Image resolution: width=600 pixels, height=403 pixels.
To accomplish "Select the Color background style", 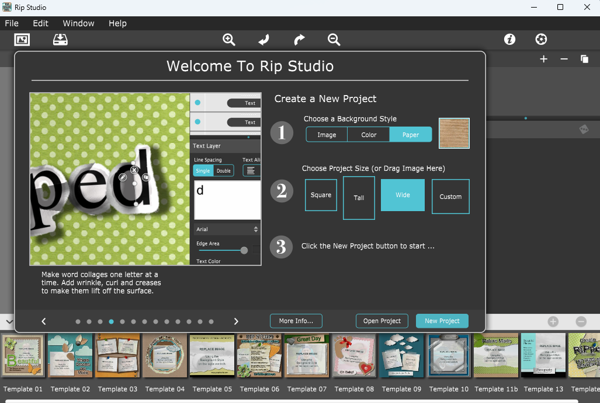I will tap(369, 134).
